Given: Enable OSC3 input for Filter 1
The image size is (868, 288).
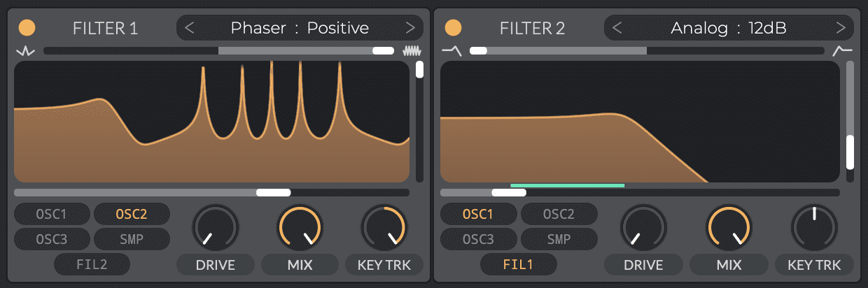Looking at the screenshot, I should click(52, 239).
